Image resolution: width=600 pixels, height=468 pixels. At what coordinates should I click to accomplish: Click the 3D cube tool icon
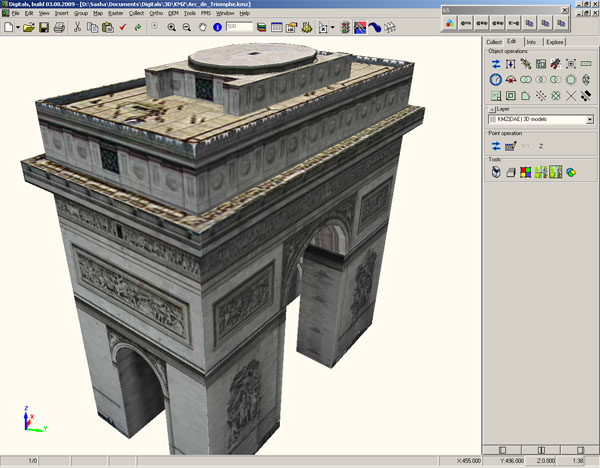tap(511, 173)
